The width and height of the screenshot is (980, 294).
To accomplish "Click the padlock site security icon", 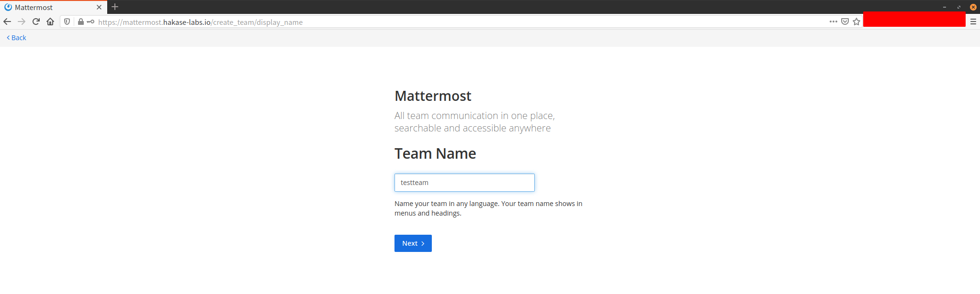I will (x=80, y=22).
